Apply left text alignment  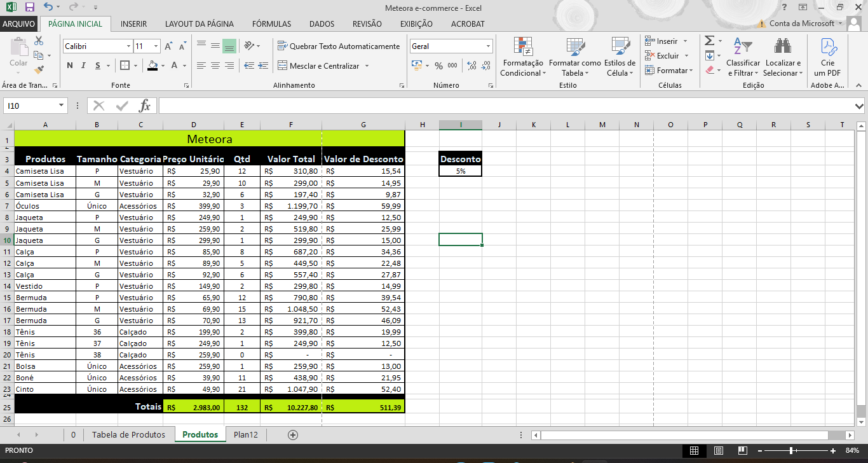click(201, 66)
